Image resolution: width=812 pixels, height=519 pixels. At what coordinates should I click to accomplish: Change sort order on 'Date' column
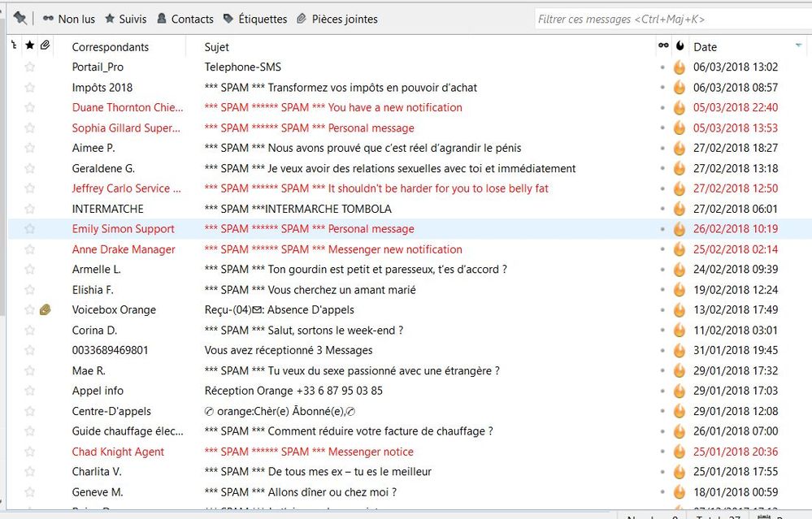[x=705, y=47]
